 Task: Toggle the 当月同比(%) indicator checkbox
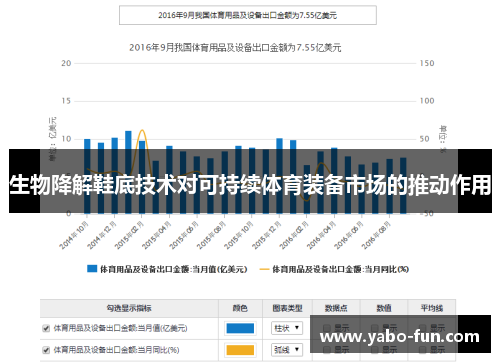[x=46, y=350]
